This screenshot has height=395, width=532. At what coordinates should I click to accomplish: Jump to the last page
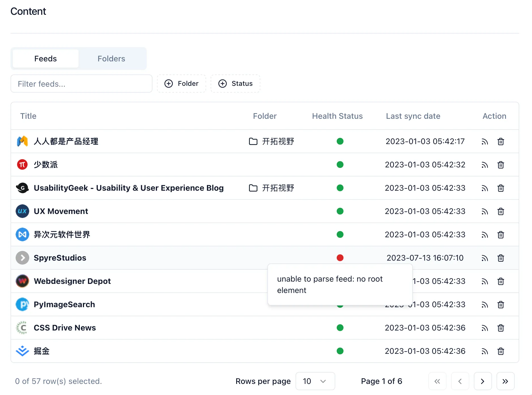[x=505, y=381]
